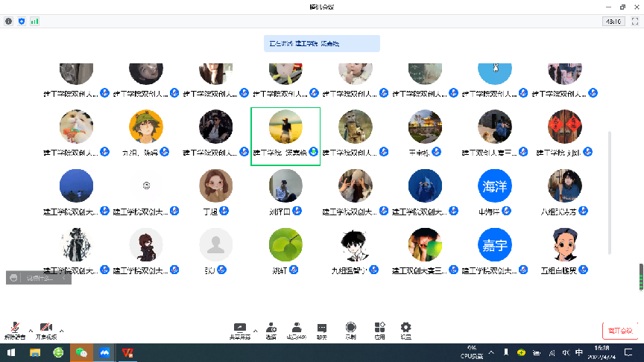Open the chat panel
This screenshot has width=644, height=362.
(322, 328)
